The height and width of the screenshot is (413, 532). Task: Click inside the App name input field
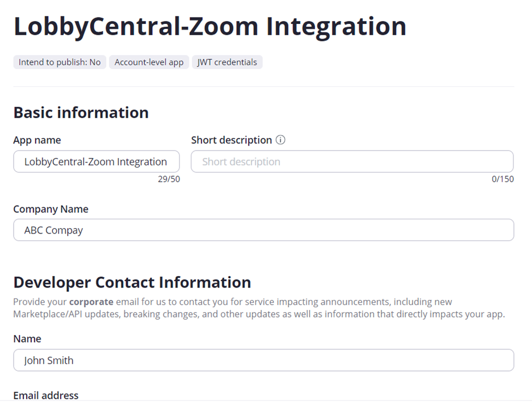pyautogui.click(x=97, y=161)
